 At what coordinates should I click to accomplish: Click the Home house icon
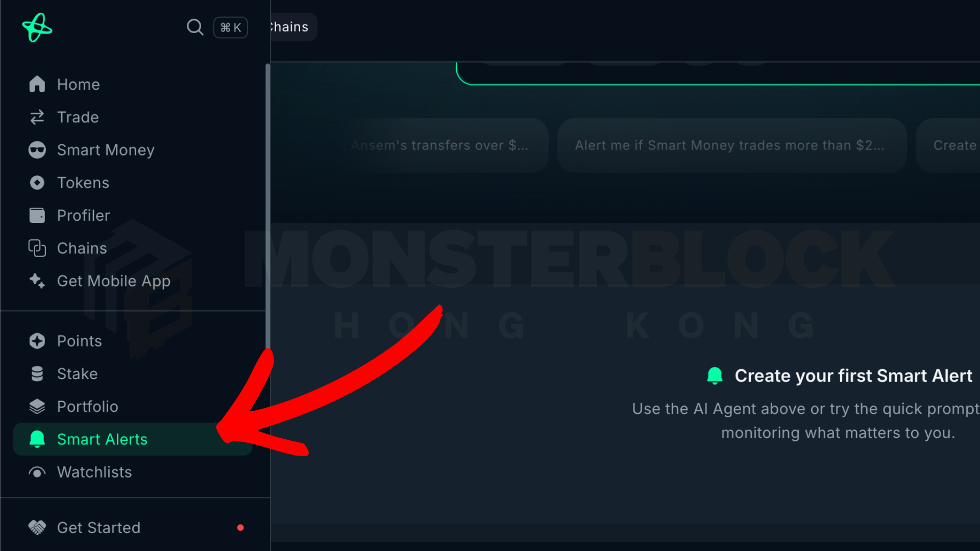coord(37,84)
